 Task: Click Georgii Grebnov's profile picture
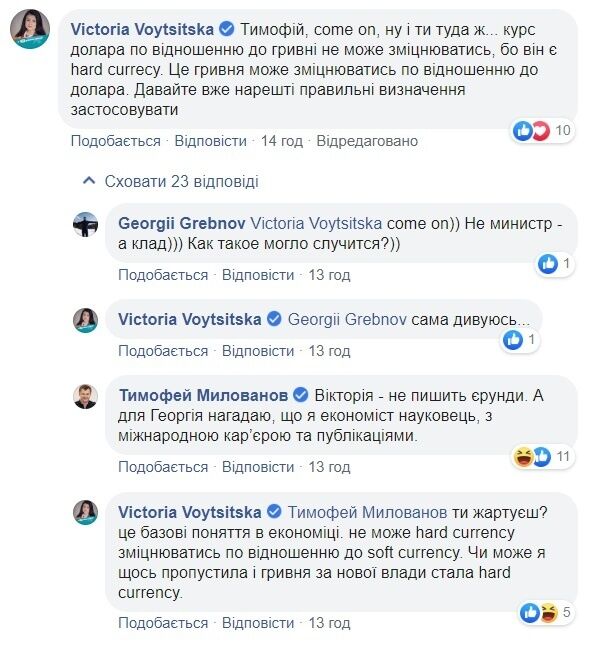click(x=86, y=225)
